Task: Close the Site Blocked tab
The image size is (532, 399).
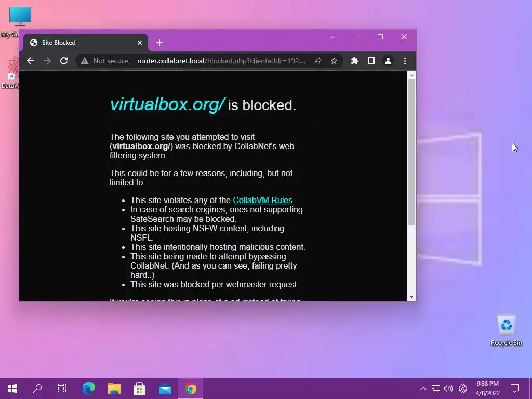Action: tap(140, 43)
